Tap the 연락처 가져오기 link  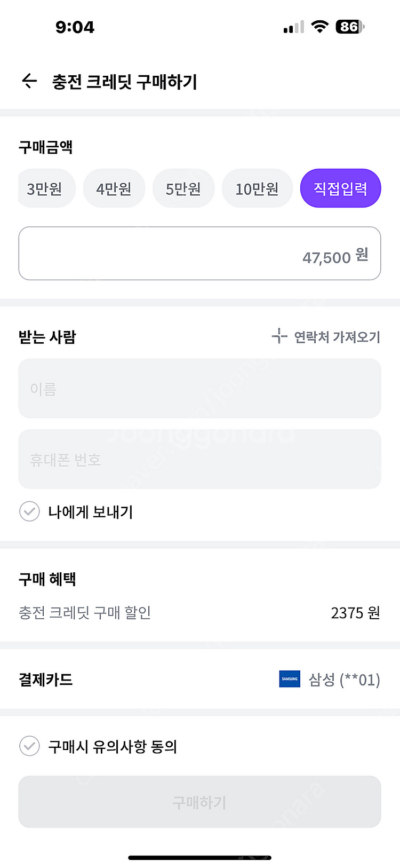coord(337,337)
